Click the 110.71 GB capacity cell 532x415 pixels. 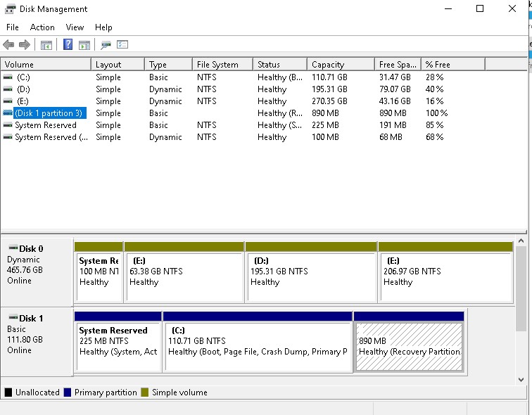329,77
